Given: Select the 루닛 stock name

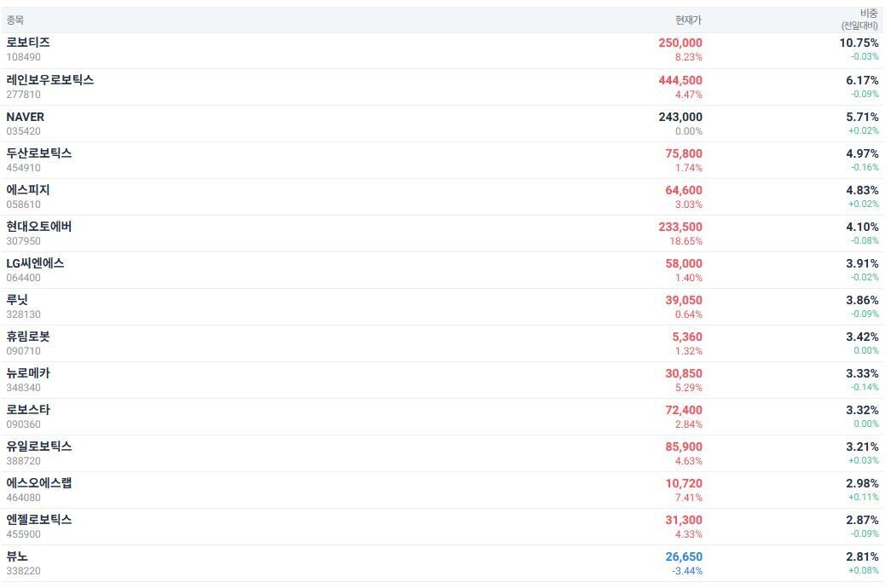Looking at the screenshot, I should 17,300.
